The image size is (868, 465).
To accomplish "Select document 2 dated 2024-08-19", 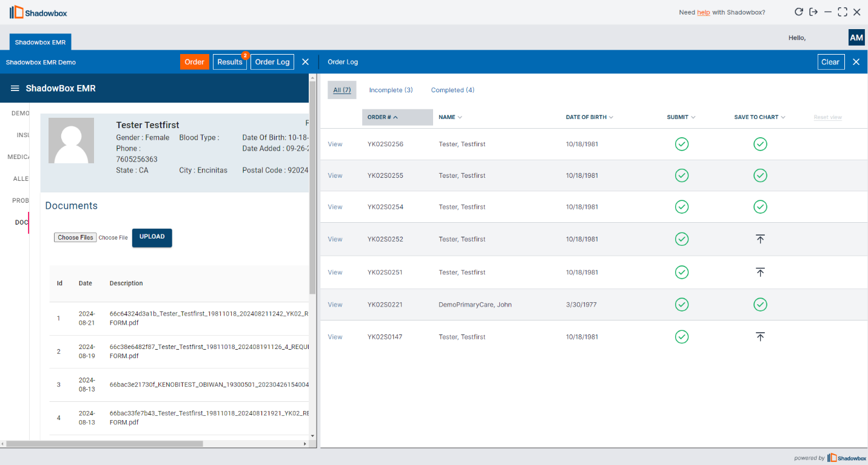I will pos(180,351).
